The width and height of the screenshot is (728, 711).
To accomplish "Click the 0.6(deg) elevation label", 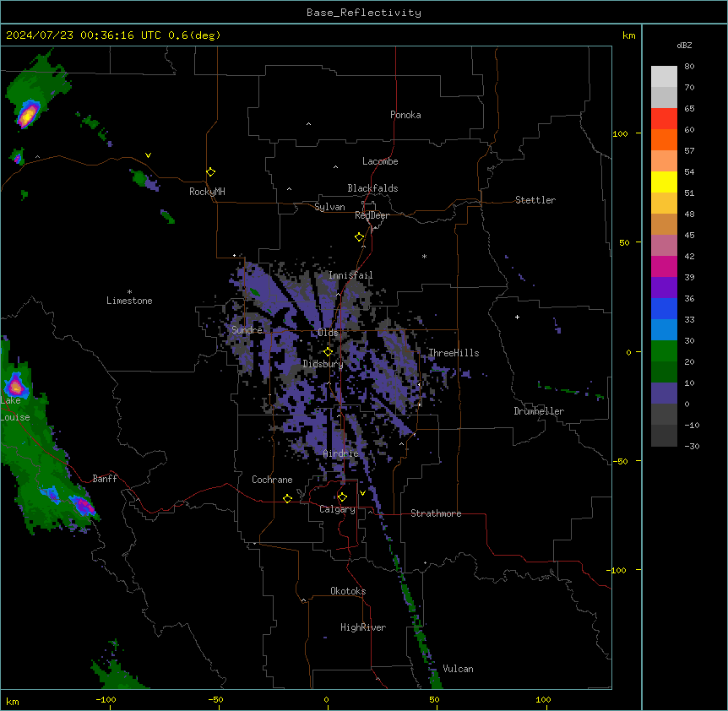I will coord(194,35).
